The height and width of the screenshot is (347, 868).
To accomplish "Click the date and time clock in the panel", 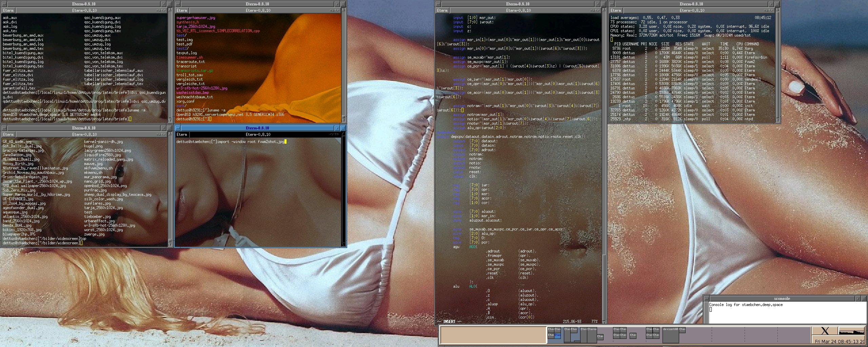I will [x=840, y=342].
